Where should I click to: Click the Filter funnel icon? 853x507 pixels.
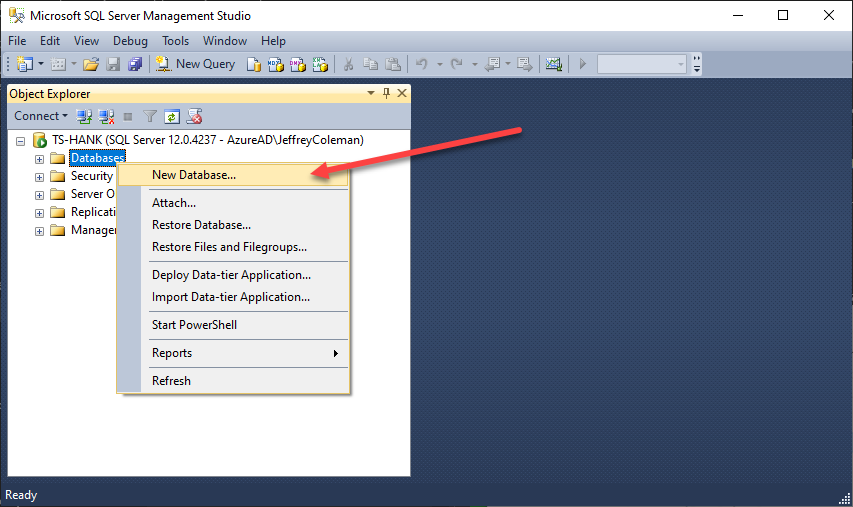click(150, 116)
